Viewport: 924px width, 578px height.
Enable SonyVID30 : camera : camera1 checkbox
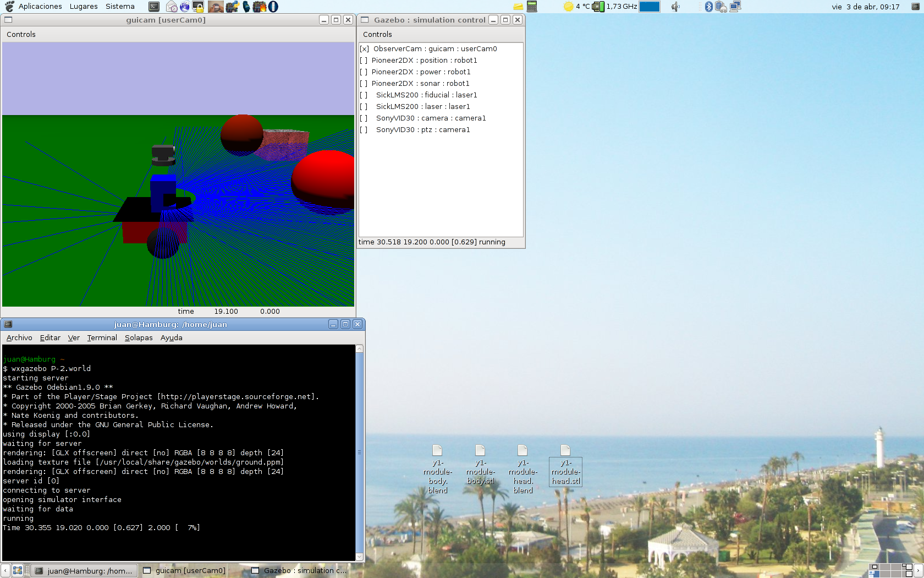click(364, 118)
